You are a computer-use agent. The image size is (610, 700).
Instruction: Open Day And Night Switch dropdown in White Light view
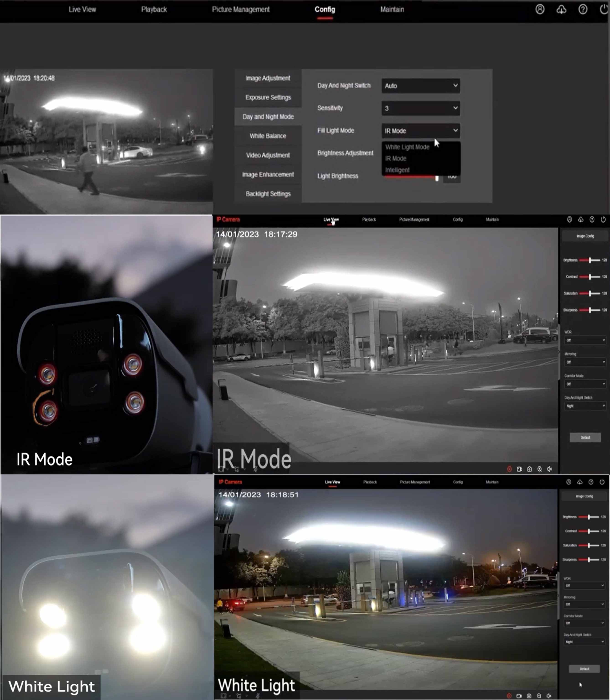(x=584, y=642)
